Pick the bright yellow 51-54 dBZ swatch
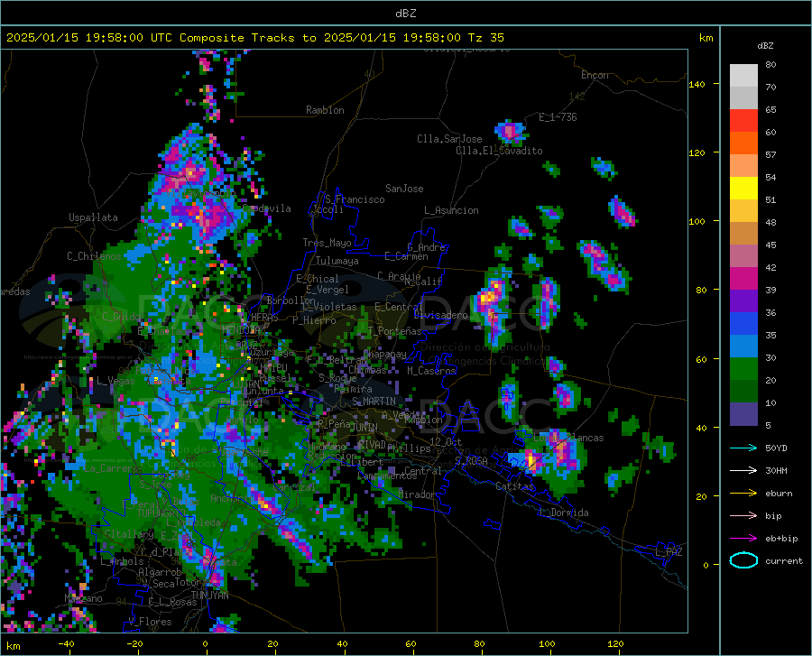 (743, 189)
